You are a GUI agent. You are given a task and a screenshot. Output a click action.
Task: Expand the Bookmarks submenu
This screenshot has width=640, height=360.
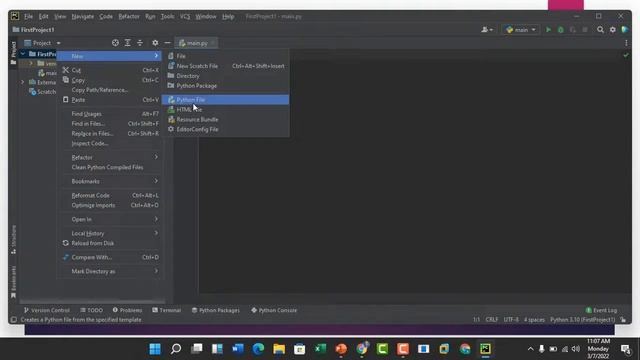(x=110, y=181)
